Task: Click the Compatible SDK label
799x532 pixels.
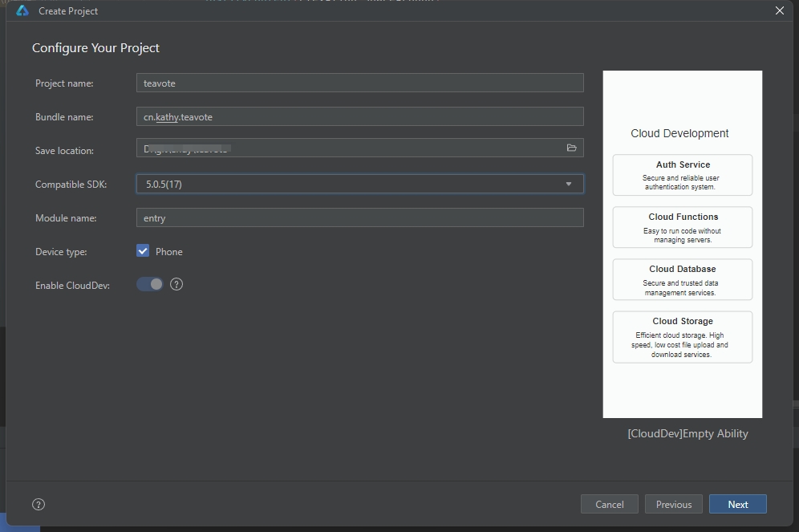Action: click(x=71, y=185)
